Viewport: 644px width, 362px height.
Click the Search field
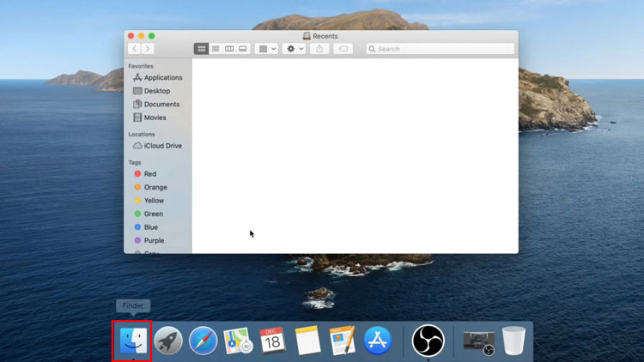pyautogui.click(x=440, y=49)
